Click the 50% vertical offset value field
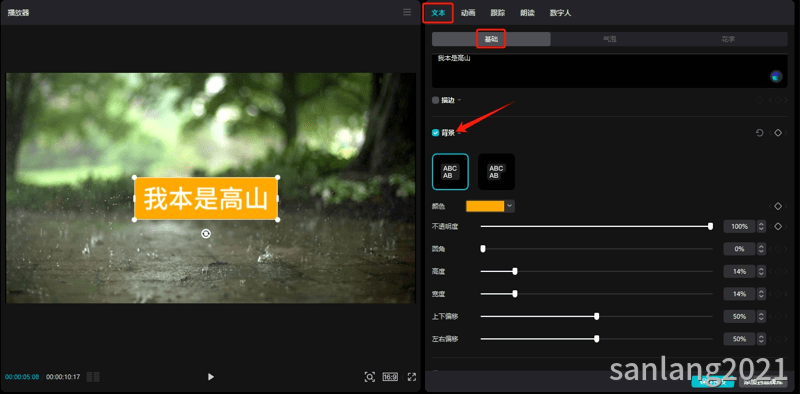The width and height of the screenshot is (800, 394). tap(739, 316)
